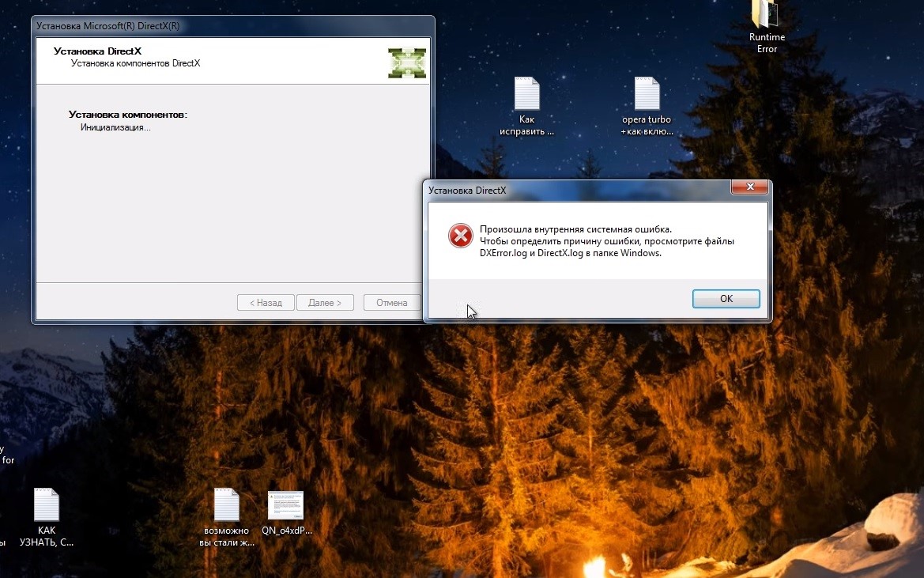The height and width of the screenshot is (578, 924).
Task: Click the Установка DirectX dialog title bar
Action: [x=553, y=191]
